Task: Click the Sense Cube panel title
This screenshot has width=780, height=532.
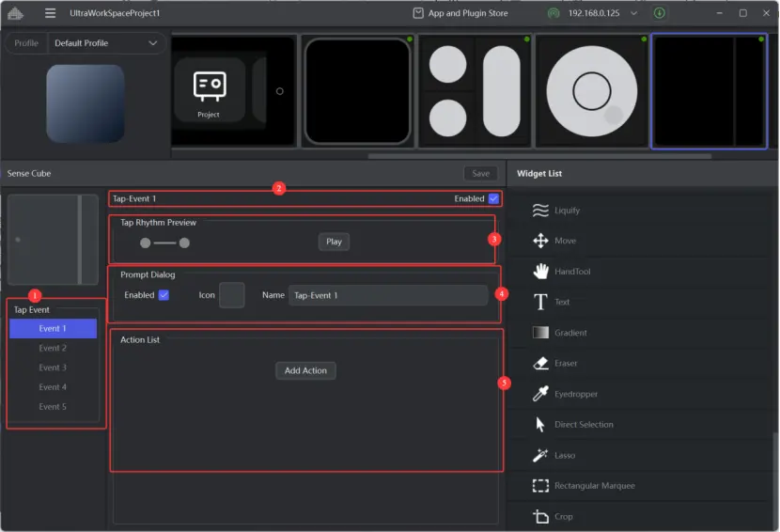Action: pos(29,173)
